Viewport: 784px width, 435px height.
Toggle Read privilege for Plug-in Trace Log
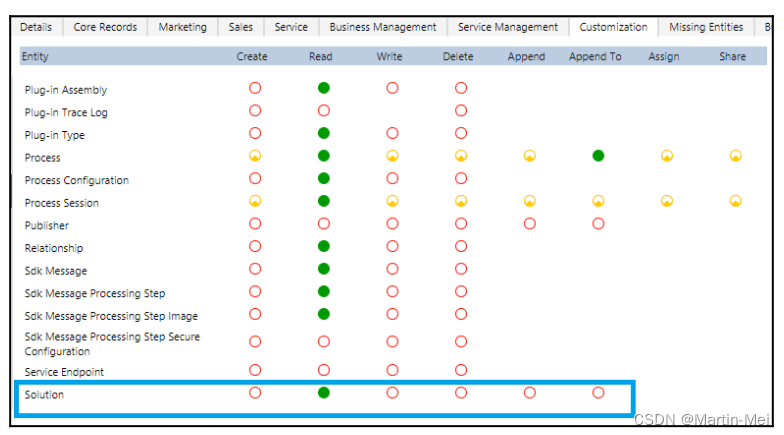coord(324,110)
